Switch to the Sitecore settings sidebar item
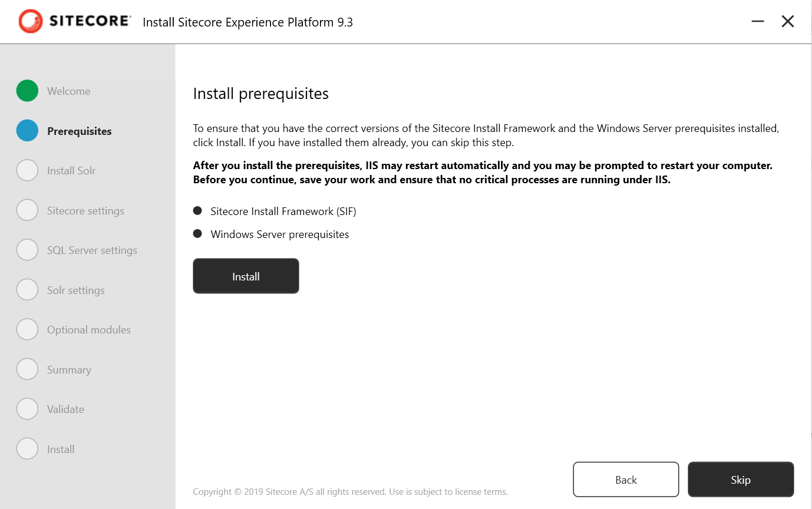The height and width of the screenshot is (509, 812). [85, 210]
